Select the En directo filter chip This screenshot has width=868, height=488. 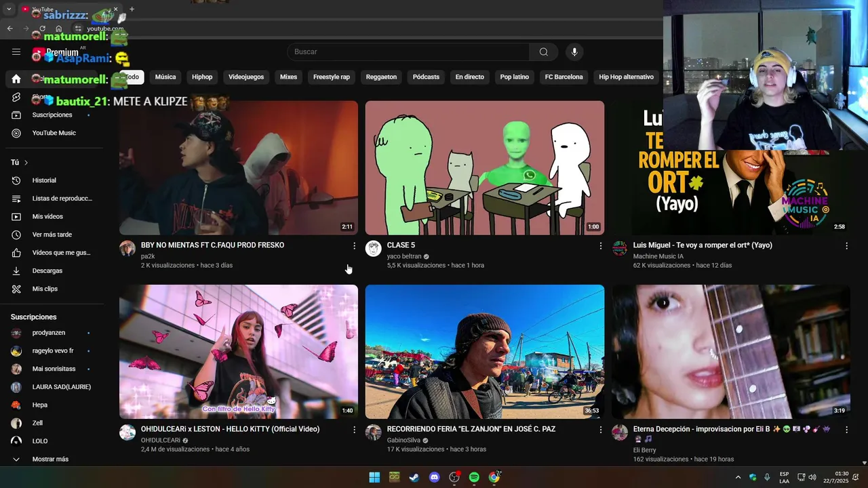point(470,77)
